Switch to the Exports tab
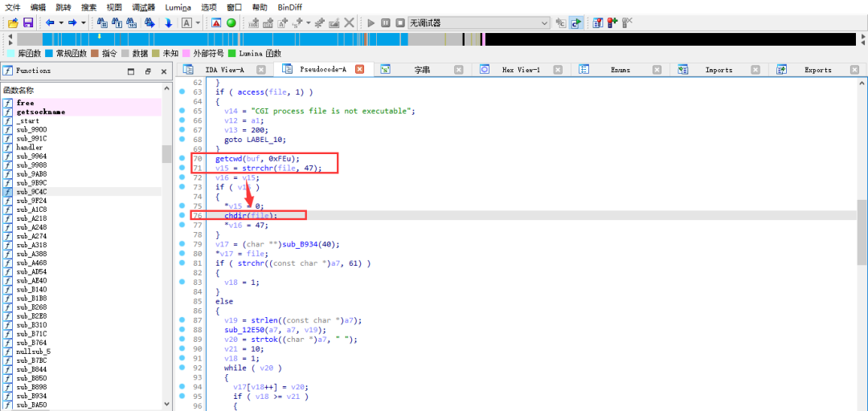868x411 pixels. 817,71
